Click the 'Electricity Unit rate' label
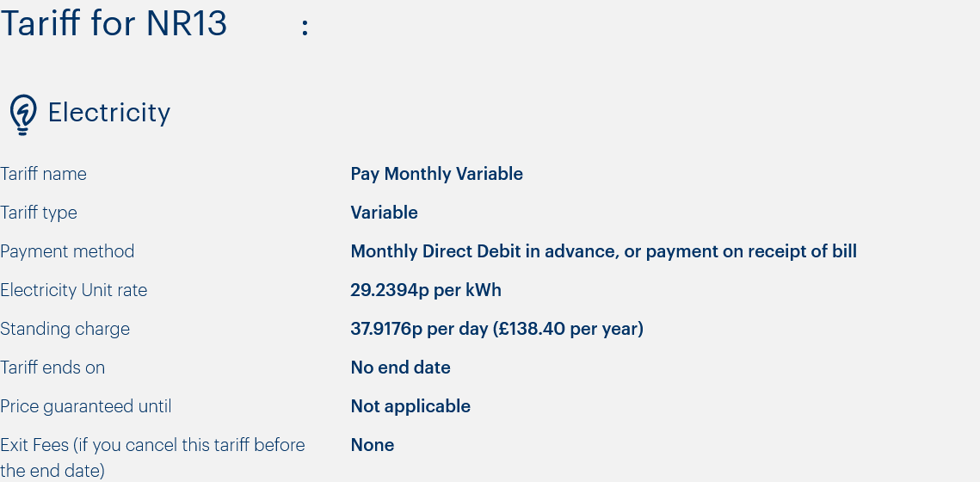The width and height of the screenshot is (980, 482). [x=74, y=290]
